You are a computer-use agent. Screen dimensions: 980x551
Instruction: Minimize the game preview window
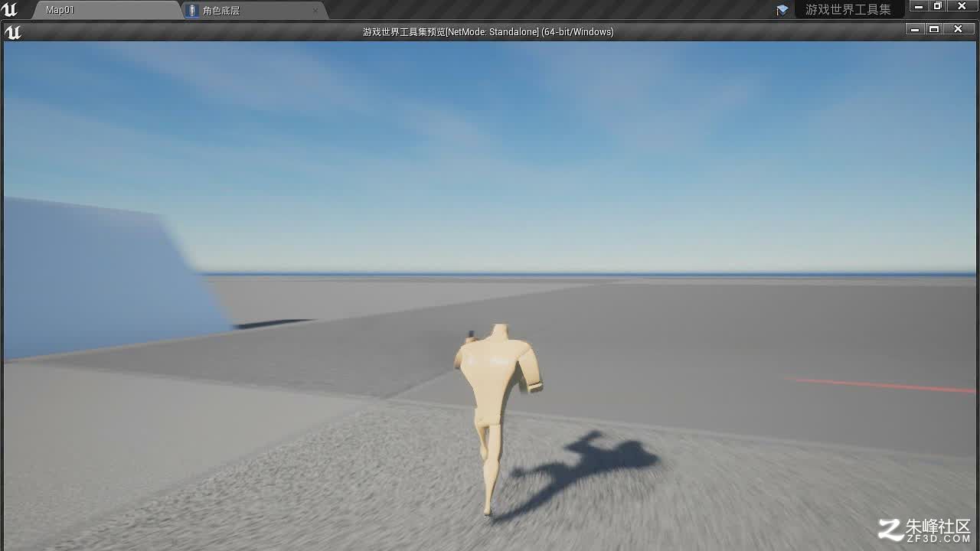coord(915,29)
